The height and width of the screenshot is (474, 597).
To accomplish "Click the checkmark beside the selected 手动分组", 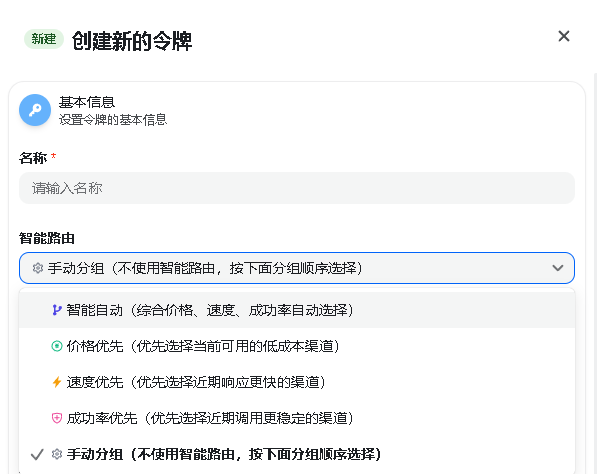I will pyautogui.click(x=37, y=454).
